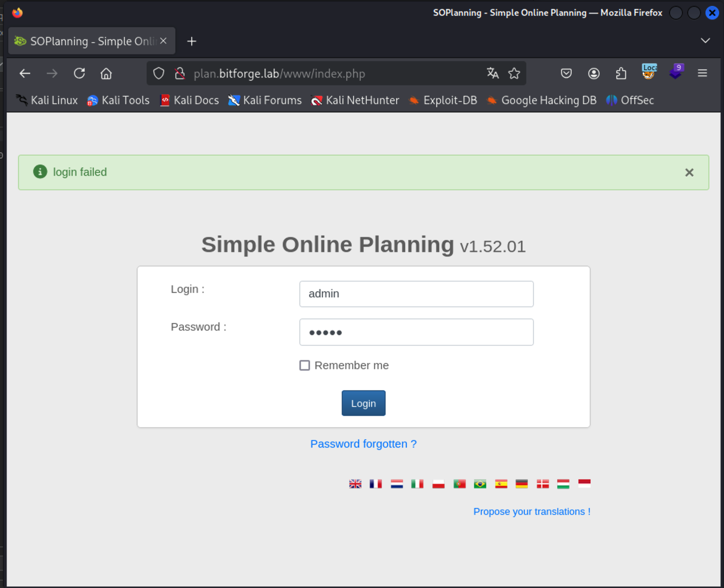Open Save to Pocket icon

click(566, 73)
